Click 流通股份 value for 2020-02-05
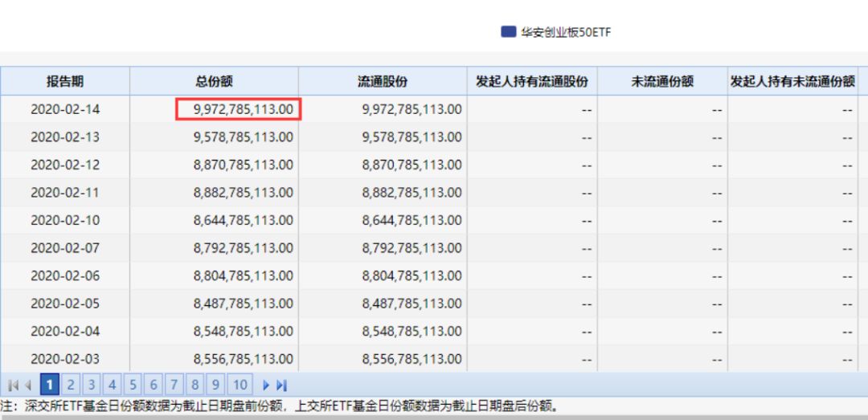The image size is (868, 420). tap(411, 304)
